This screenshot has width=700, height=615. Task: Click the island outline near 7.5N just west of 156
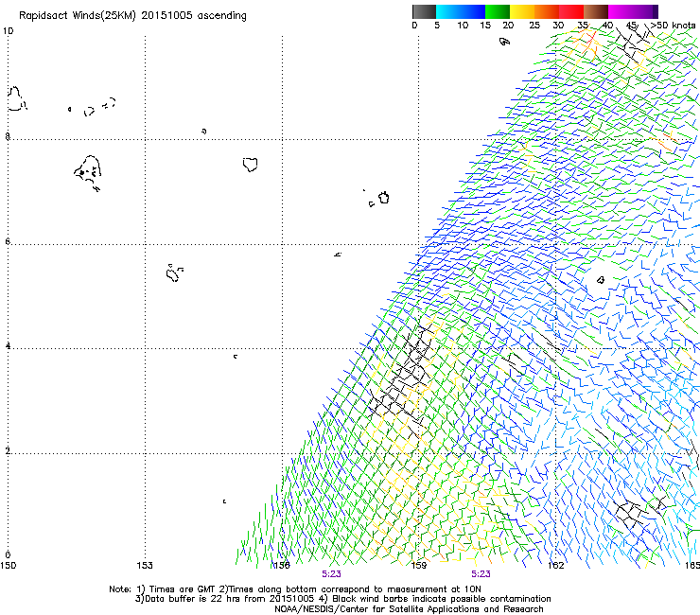click(251, 165)
